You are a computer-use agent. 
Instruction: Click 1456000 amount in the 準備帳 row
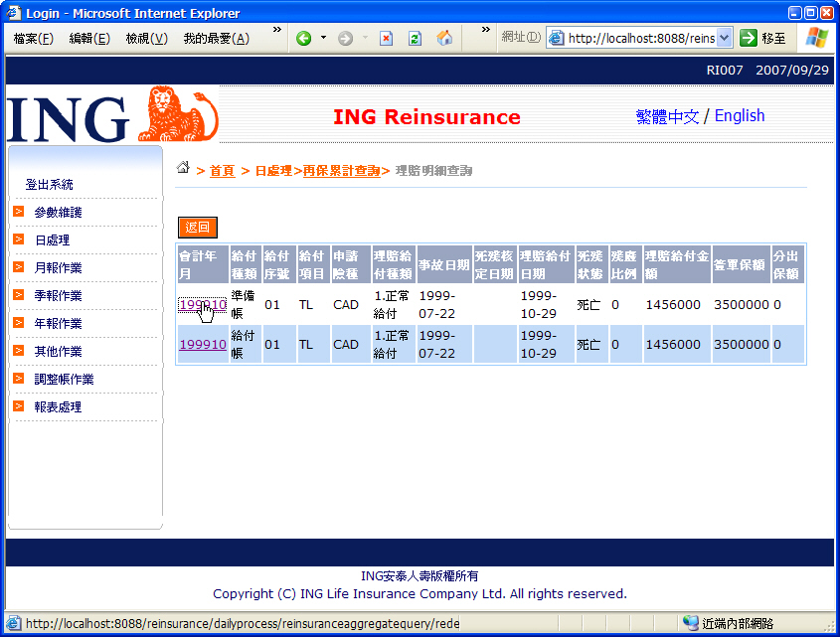[673, 305]
